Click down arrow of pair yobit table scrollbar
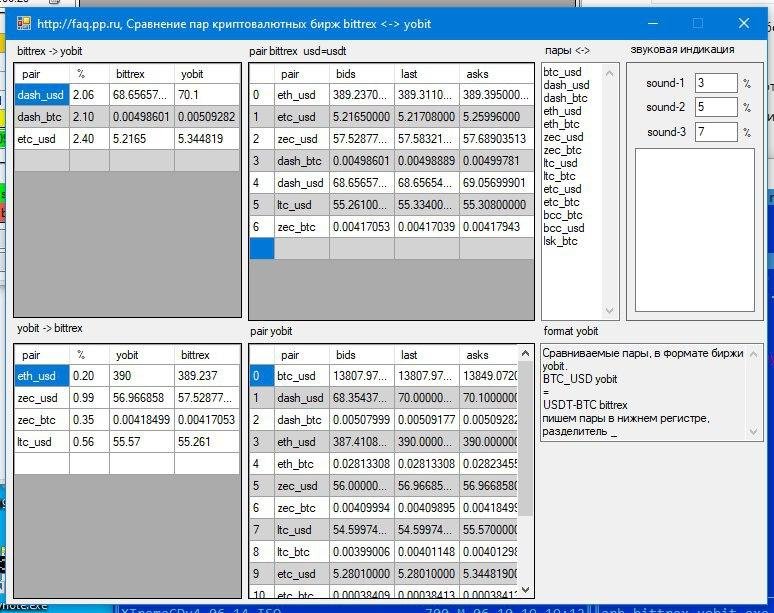This screenshot has height=613, width=774. (x=525, y=590)
